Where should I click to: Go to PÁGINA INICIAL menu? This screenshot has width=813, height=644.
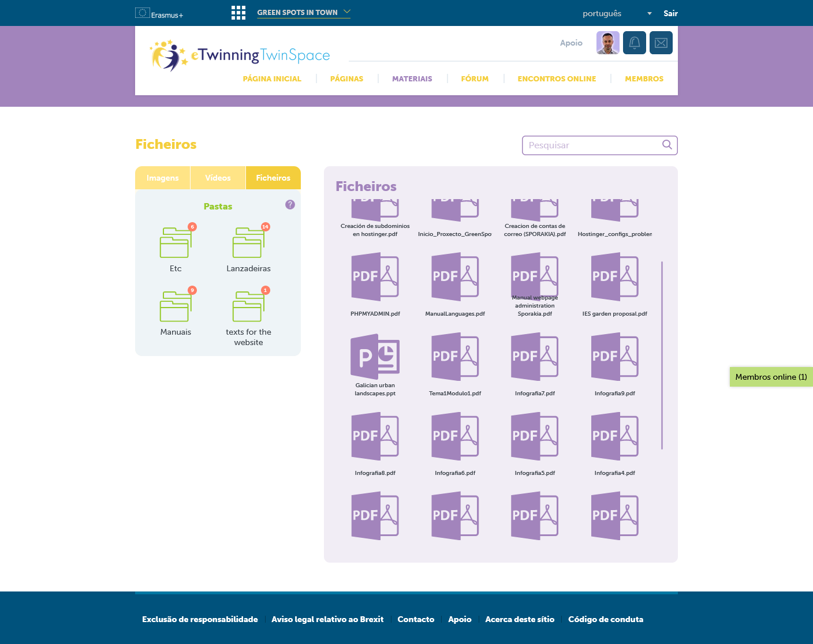click(272, 79)
